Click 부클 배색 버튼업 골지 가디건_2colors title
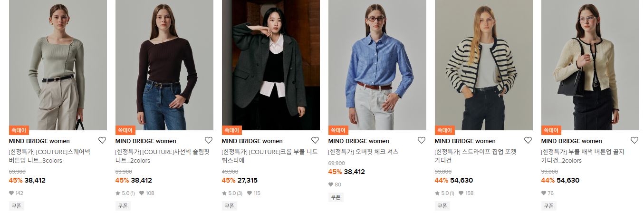 click(583, 156)
